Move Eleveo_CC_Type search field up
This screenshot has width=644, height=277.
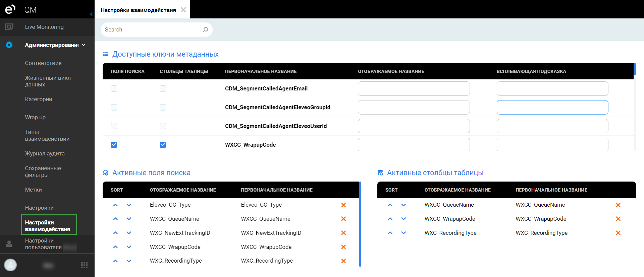115,205
